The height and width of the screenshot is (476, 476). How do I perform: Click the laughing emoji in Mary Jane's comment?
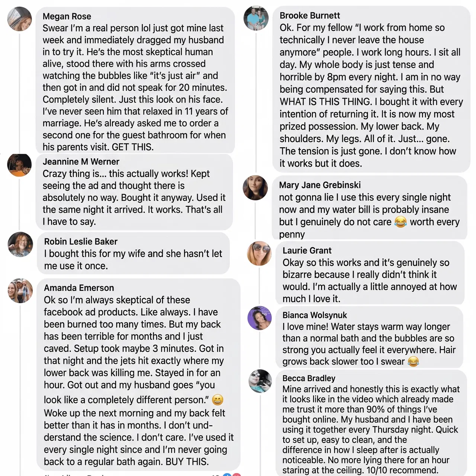(x=401, y=222)
